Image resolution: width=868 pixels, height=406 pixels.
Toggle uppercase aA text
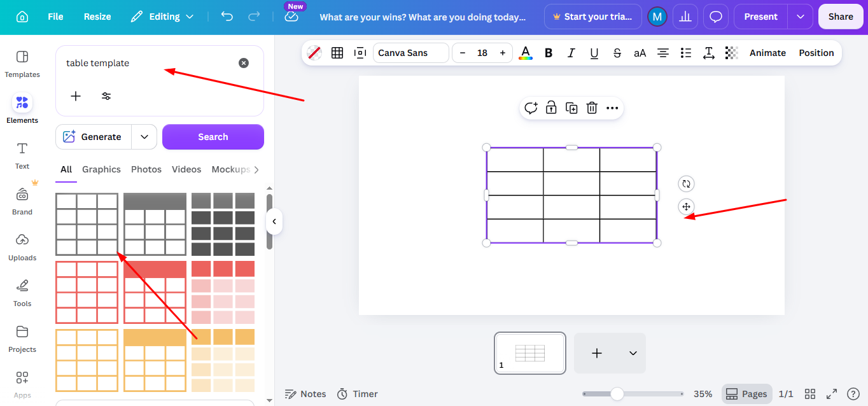coord(640,53)
